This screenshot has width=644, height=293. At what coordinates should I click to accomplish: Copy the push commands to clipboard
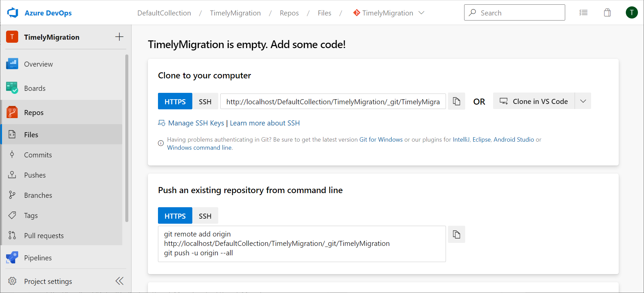click(x=456, y=234)
